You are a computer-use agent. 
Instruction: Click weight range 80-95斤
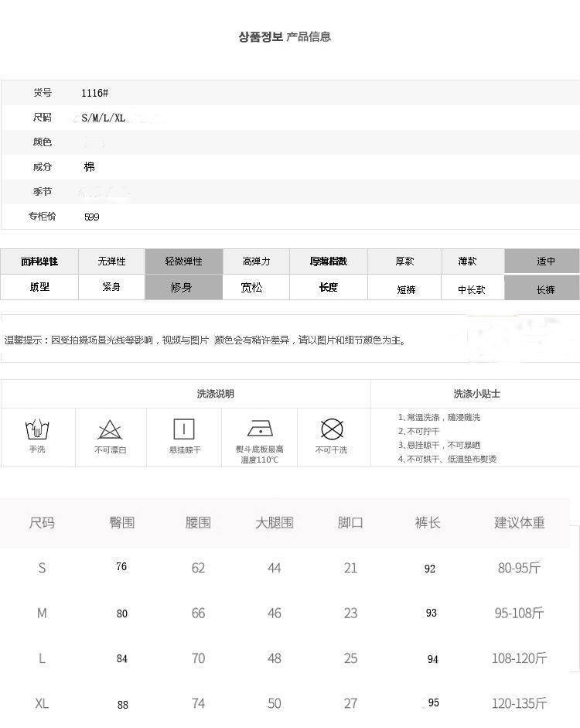[519, 567]
